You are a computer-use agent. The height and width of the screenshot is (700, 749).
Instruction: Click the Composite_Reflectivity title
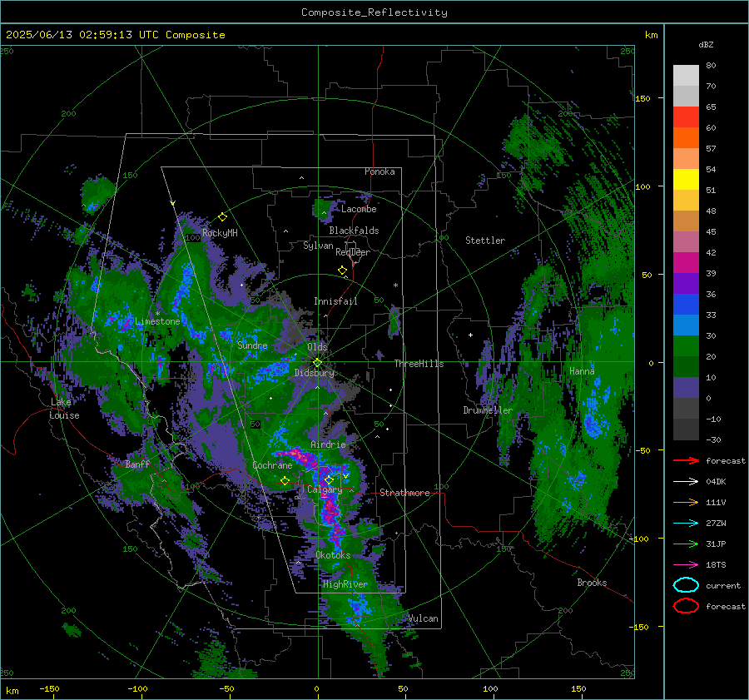pos(374,12)
